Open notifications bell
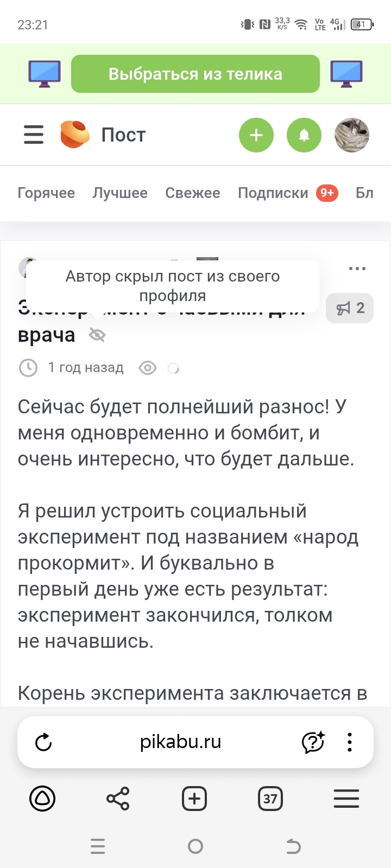Image resolution: width=391 pixels, height=868 pixels. (304, 135)
